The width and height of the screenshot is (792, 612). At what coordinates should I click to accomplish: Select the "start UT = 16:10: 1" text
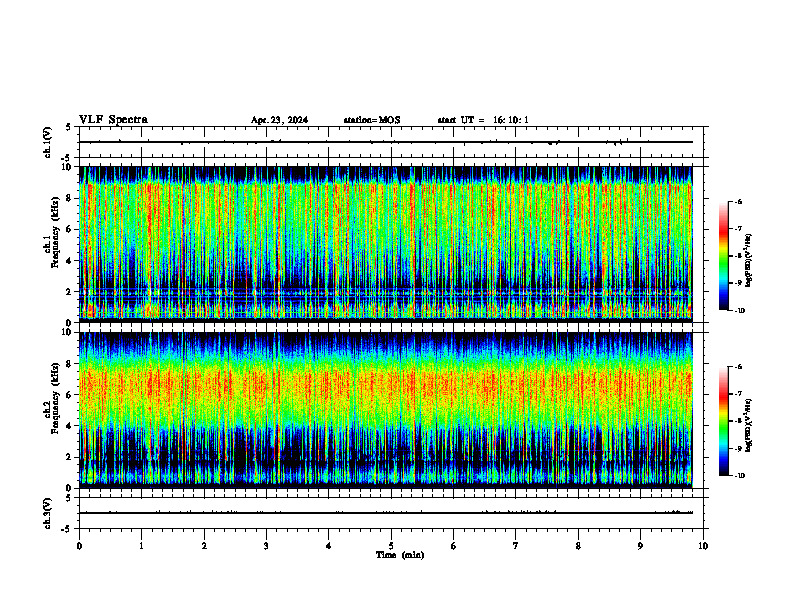coord(483,120)
